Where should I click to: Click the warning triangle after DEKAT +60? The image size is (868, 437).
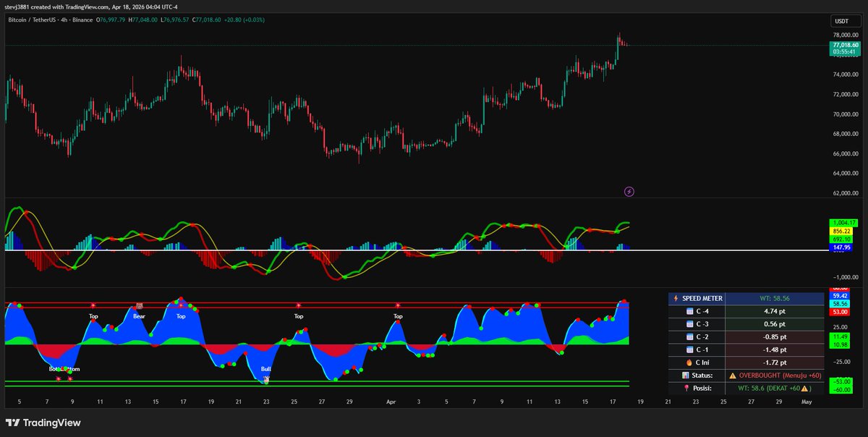(805, 388)
